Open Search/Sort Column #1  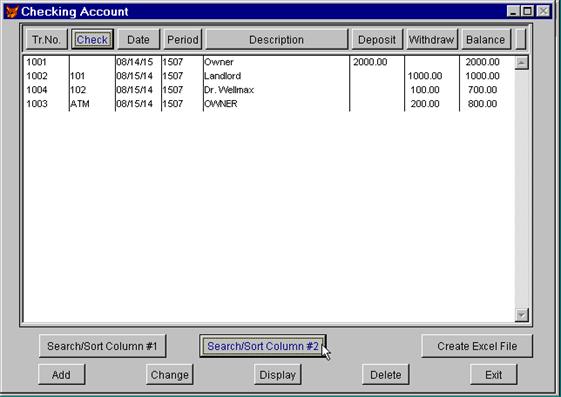[x=102, y=346]
